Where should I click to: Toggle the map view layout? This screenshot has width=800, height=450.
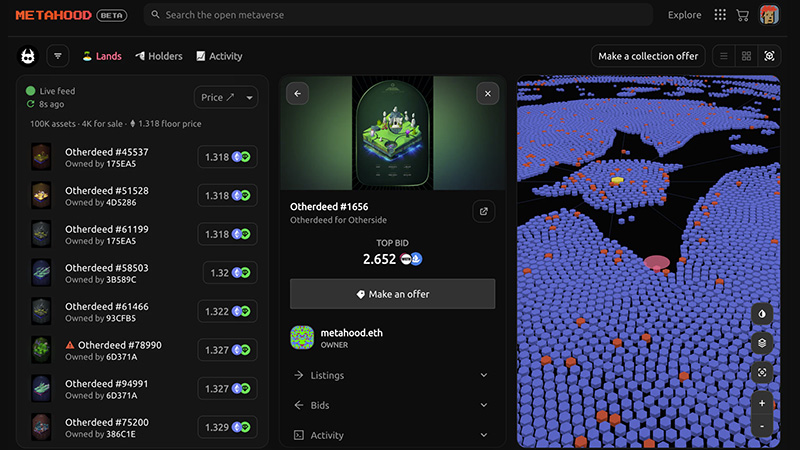pos(769,56)
